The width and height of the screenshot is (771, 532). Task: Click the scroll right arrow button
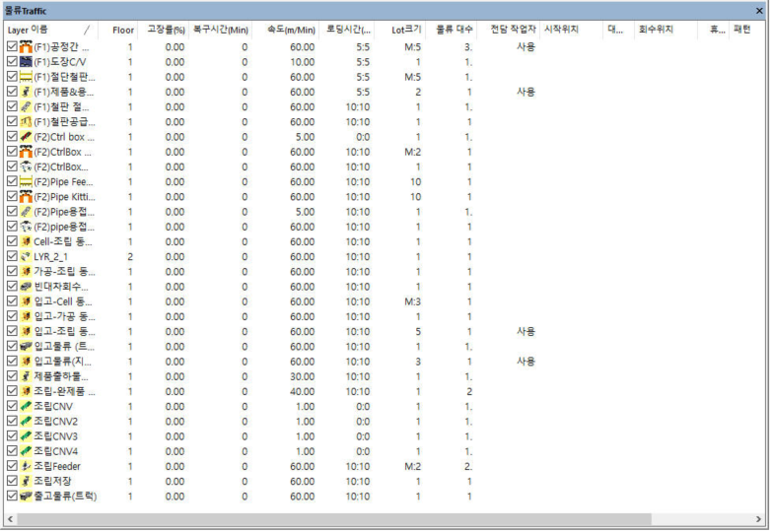point(759,518)
